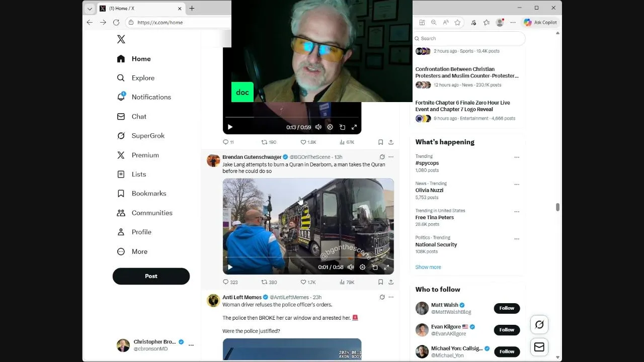Image resolution: width=644 pixels, height=362 pixels.
Task: Click the Post button
Action: [x=151, y=276]
